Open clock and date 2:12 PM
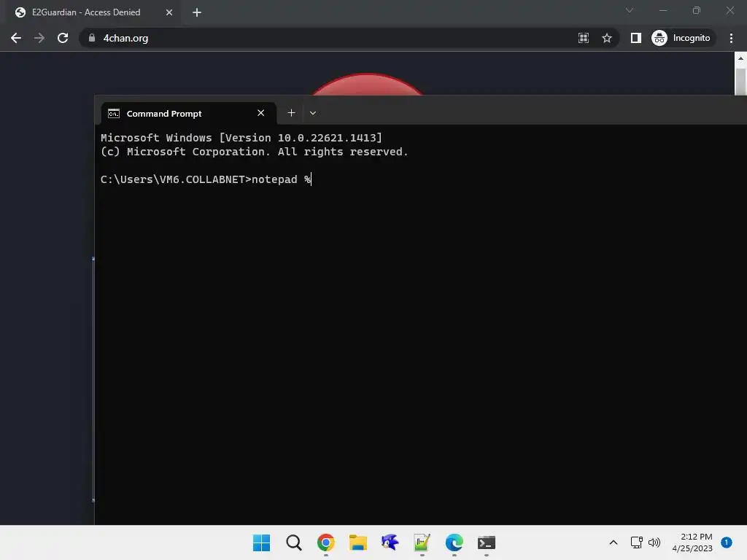The height and width of the screenshot is (560, 747). click(692, 542)
